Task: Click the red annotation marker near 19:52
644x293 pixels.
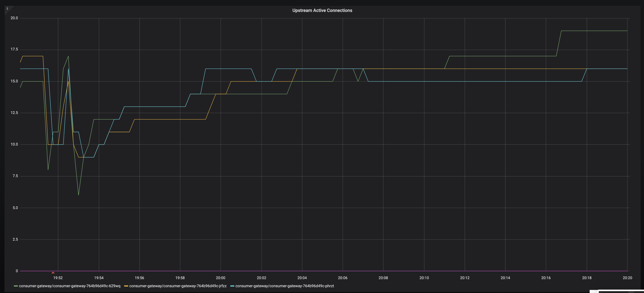Action: coord(53,273)
